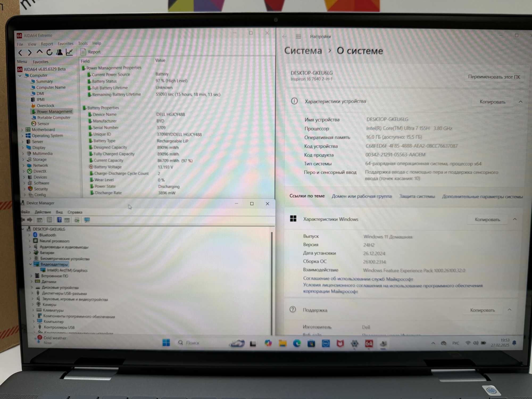Expand the Network node in AIDA64 tree
Viewport: 532px width, 399px height.
[23, 165]
